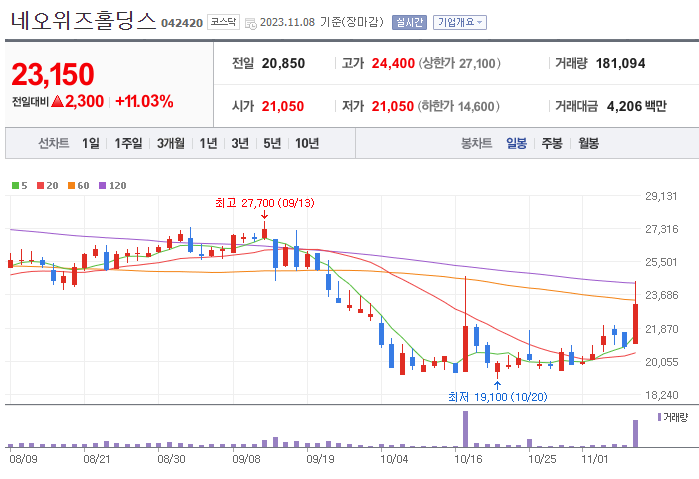The width and height of the screenshot is (699, 479).
Task: Click the 거래량 legend in volume panel
Action: click(672, 417)
